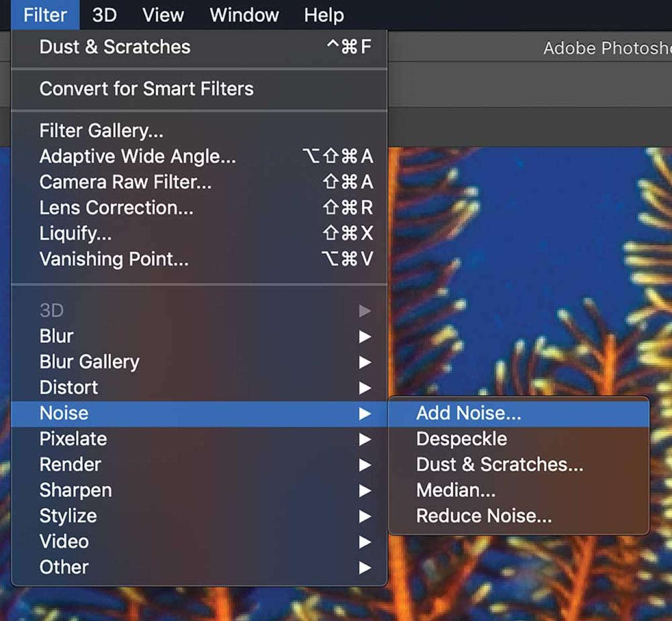Click Convert for Smart Filters
Viewport: 672px width, 621px height.
(x=146, y=89)
